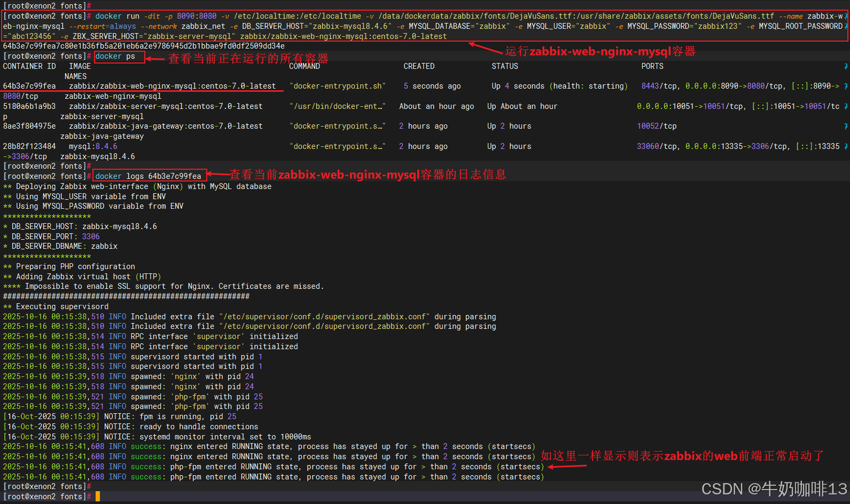Click the MYSQL_PASSWORD="zabbix123" parameter
Viewport: 850px width, 504px height.
pyautogui.click(x=684, y=26)
